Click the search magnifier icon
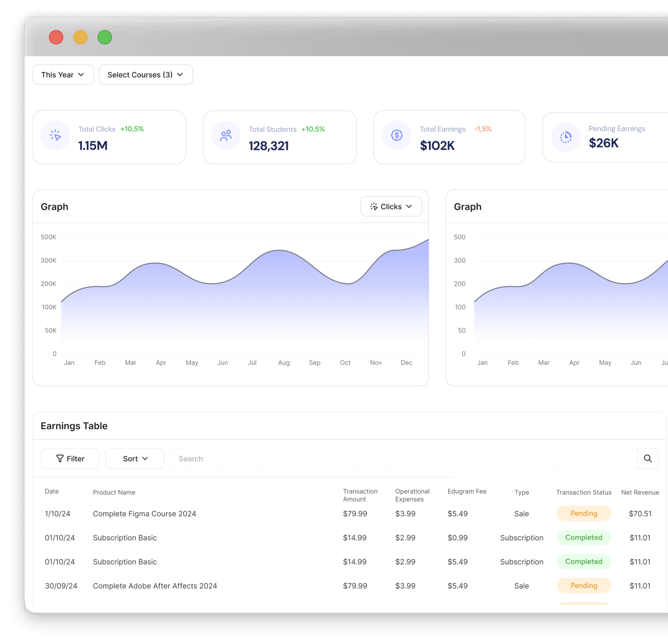This screenshot has width=668, height=644. click(647, 459)
